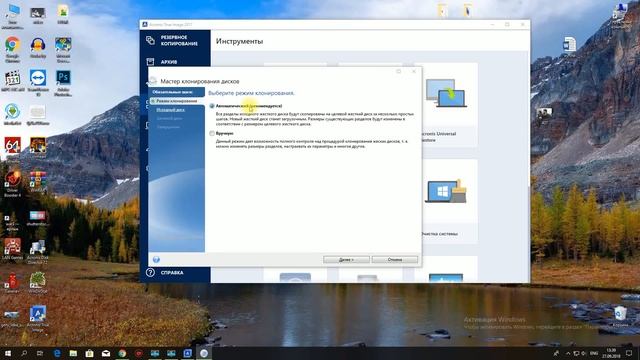Open Резервное копирование in Acronis sidebar

pos(175,40)
